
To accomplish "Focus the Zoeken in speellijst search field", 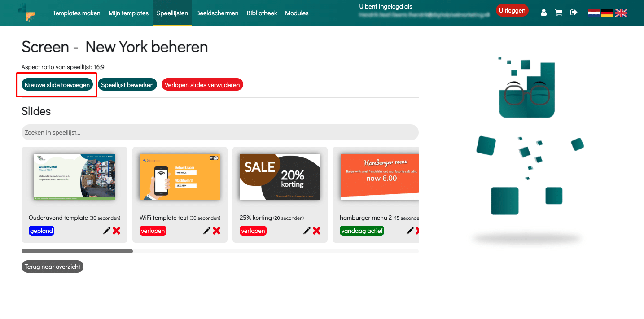I will (x=220, y=132).
